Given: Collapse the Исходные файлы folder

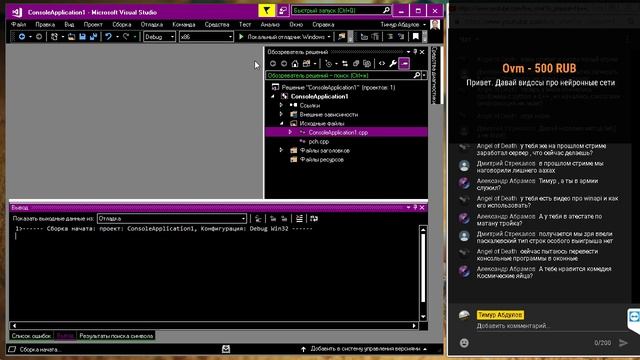Looking at the screenshot, I should point(281,123).
